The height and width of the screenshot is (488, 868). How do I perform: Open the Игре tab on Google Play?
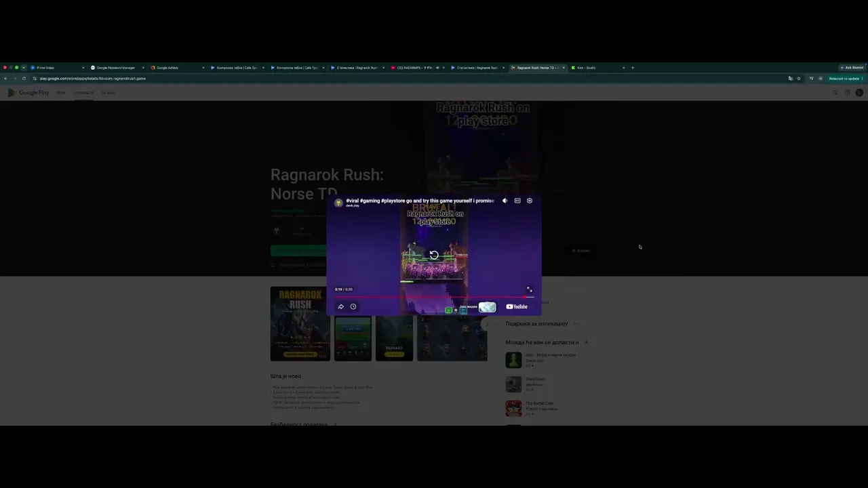pyautogui.click(x=61, y=93)
